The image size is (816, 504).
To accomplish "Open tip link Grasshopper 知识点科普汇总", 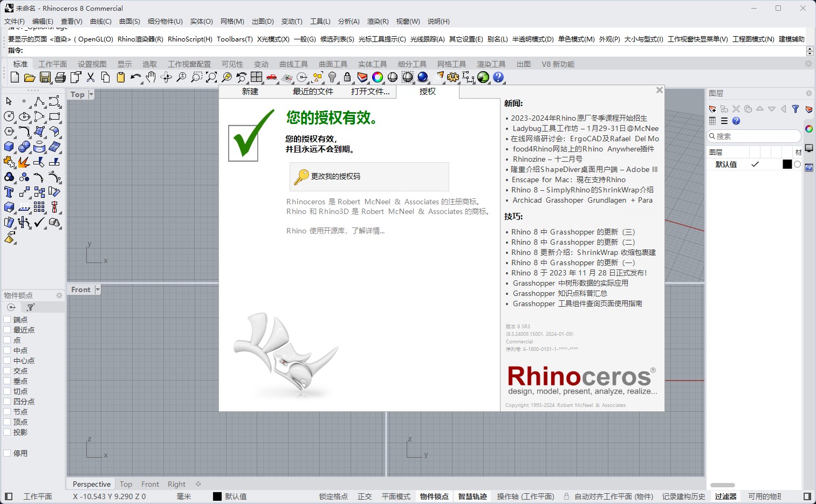I will tap(560, 293).
